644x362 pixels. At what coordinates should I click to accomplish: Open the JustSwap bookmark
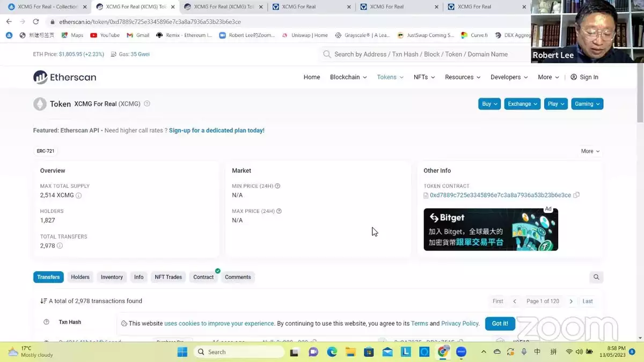point(426,35)
